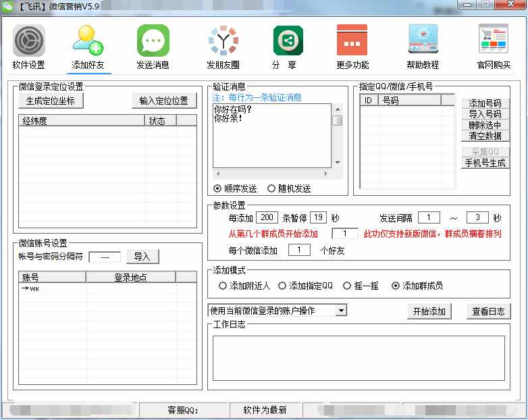Choose 添加群成员 add mode
528x420 pixels.
417,286
